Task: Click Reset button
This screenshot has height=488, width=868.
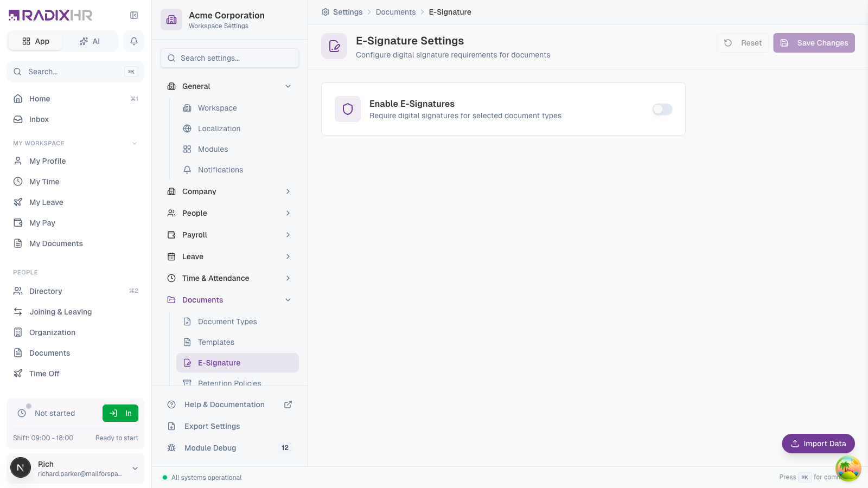Action: (x=743, y=43)
